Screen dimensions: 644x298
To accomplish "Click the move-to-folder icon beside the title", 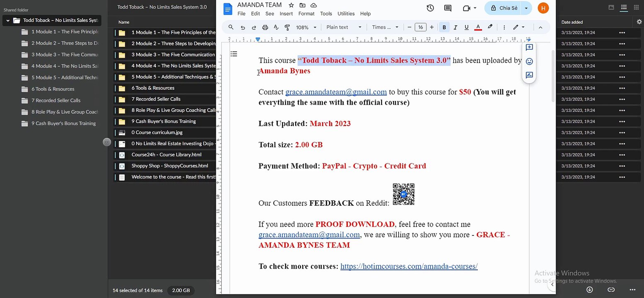I will [303, 5].
